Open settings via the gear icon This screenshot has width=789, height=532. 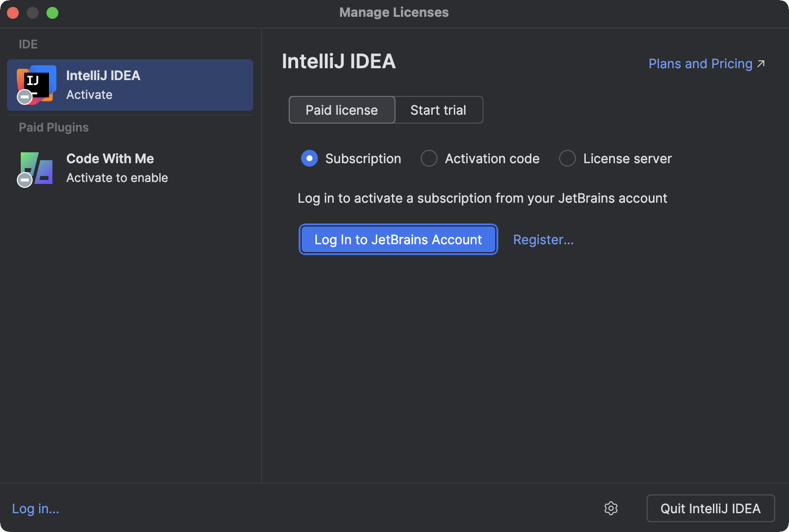click(611, 508)
